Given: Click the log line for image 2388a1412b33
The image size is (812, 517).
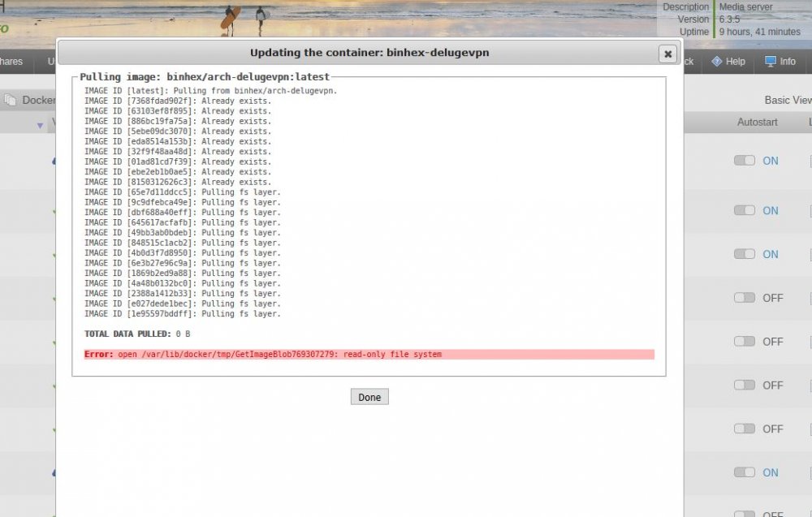Looking at the screenshot, I should (182, 294).
